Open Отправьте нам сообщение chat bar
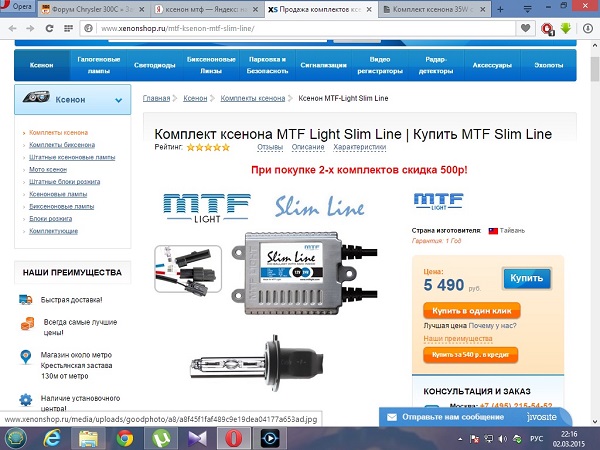 474,417
